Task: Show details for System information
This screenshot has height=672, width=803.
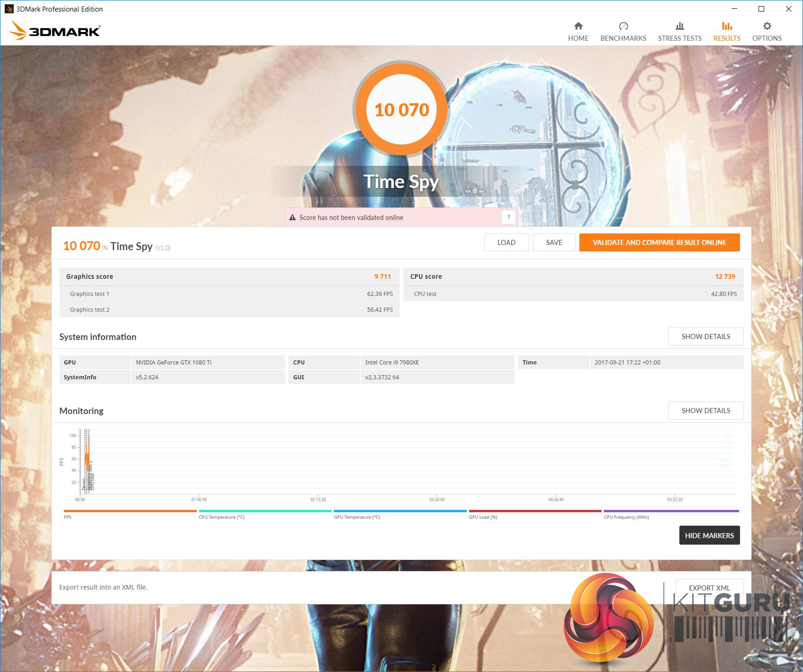Action: [x=705, y=337]
